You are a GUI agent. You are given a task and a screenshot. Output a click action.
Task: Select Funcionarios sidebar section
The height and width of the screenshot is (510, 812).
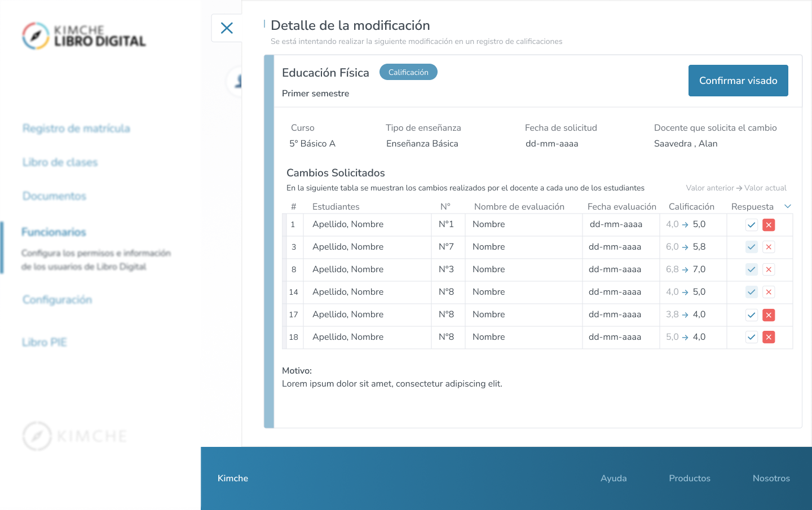(x=54, y=232)
